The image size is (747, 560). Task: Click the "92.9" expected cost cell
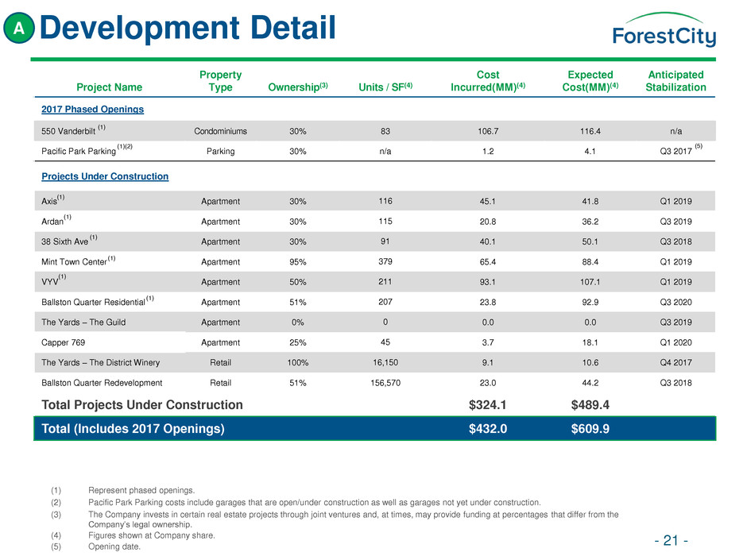[x=590, y=302]
